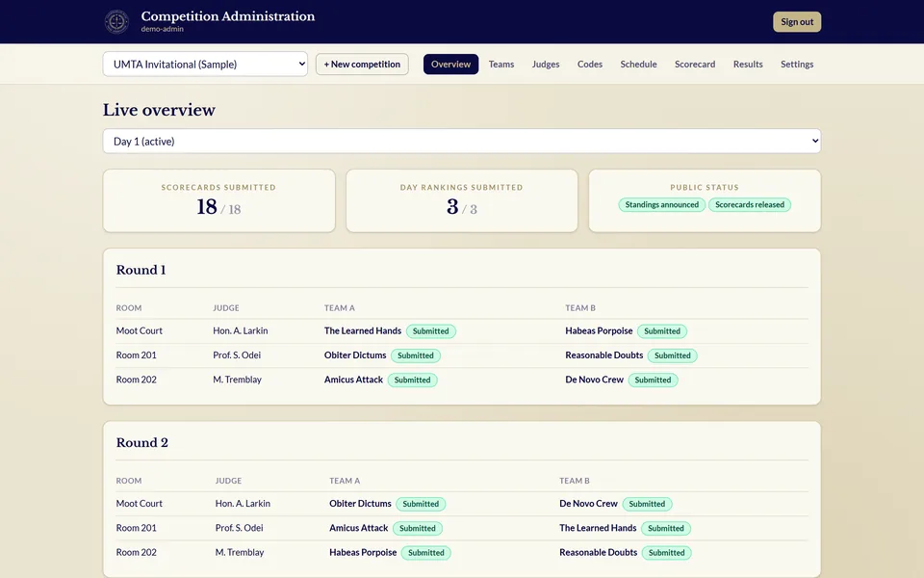
Task: Select the Overview tab
Action: click(x=450, y=65)
